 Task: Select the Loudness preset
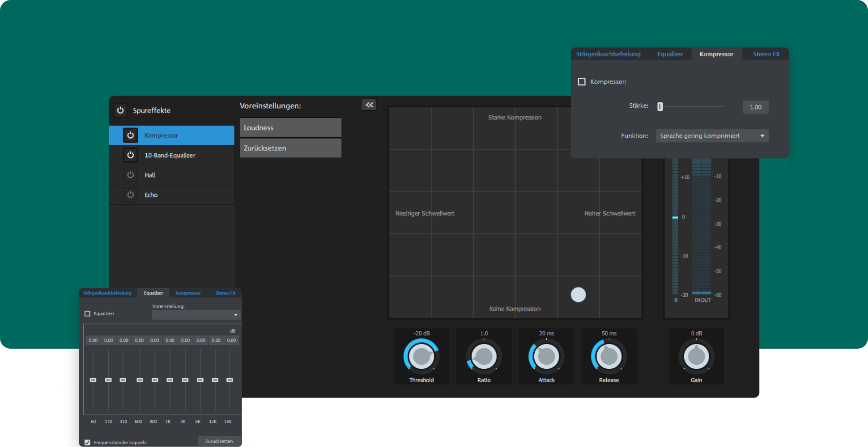coord(290,128)
